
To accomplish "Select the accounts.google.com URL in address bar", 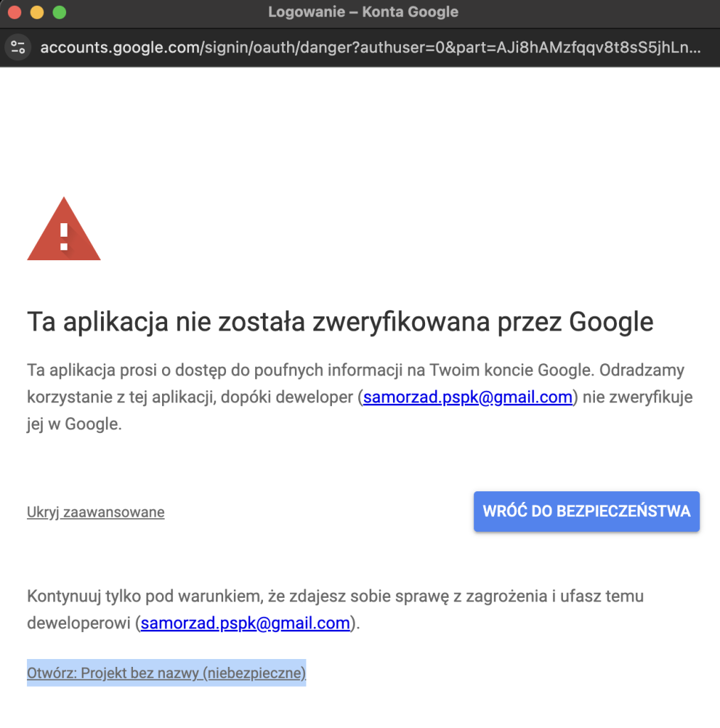I will pyautogui.click(x=370, y=48).
